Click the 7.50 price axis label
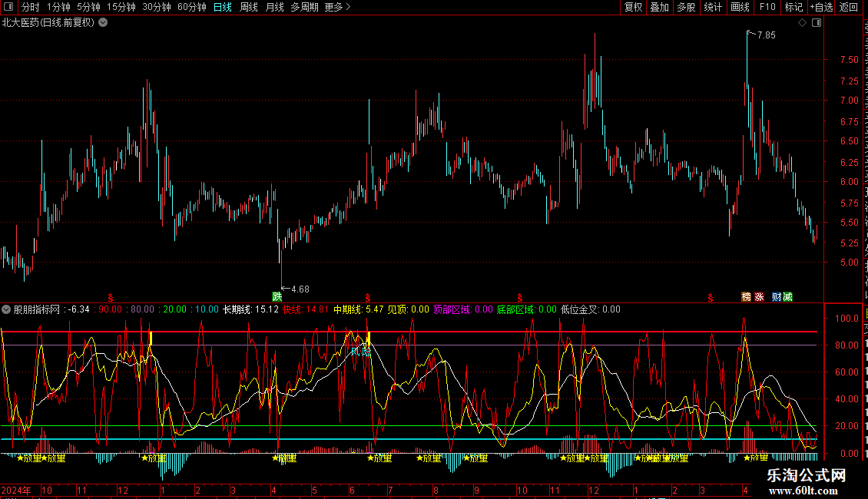The width and height of the screenshot is (868, 499). point(849,60)
